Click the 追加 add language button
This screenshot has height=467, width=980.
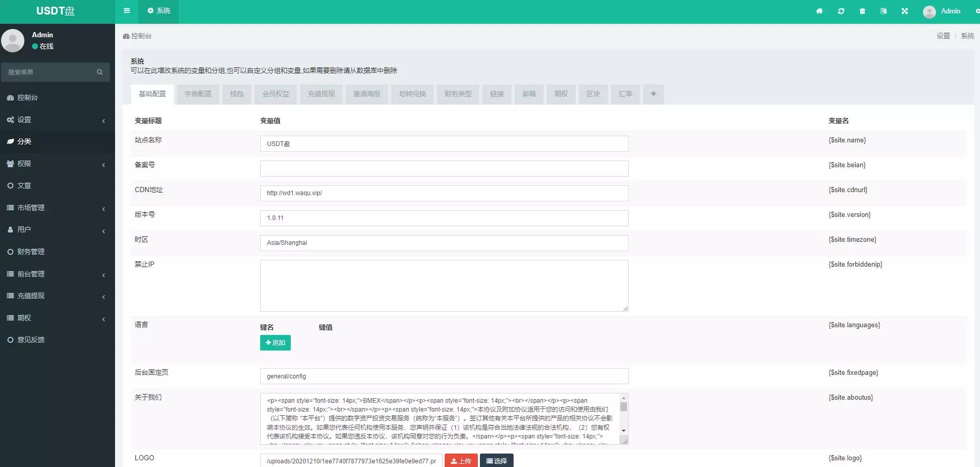pos(275,343)
